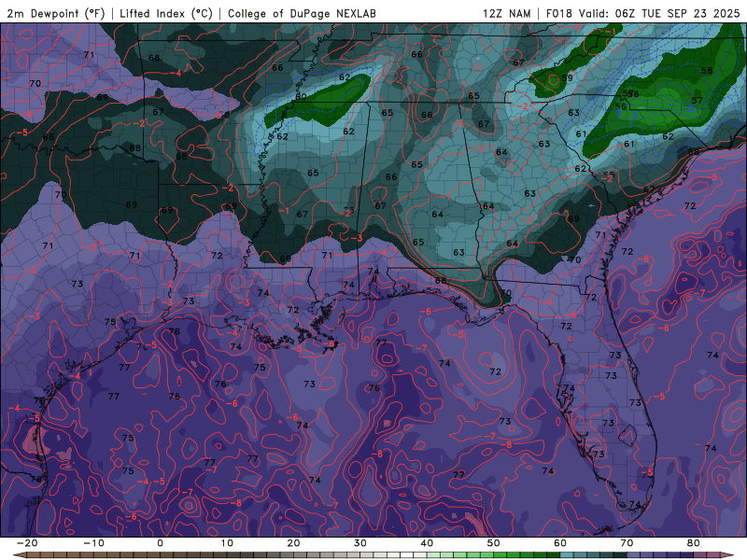
Task: Click the 40 label on the color scale
Action: pyautogui.click(x=427, y=543)
